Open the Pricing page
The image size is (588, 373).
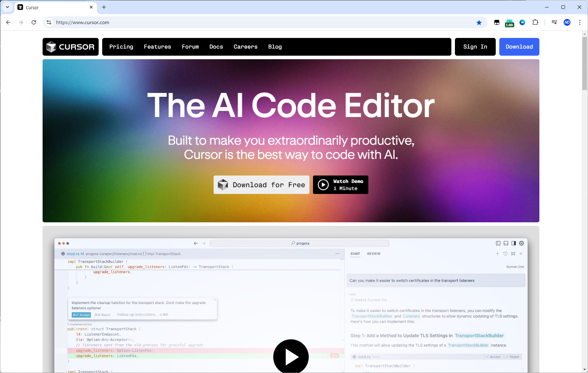point(121,47)
